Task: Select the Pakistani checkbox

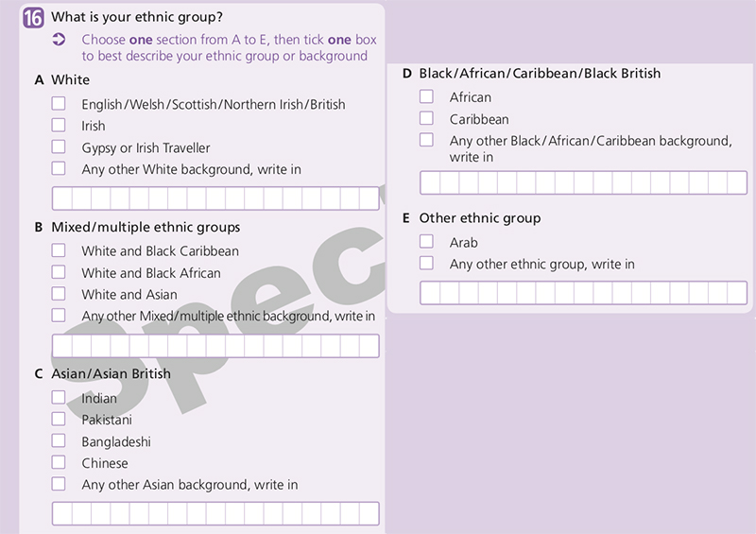Action: (x=59, y=419)
